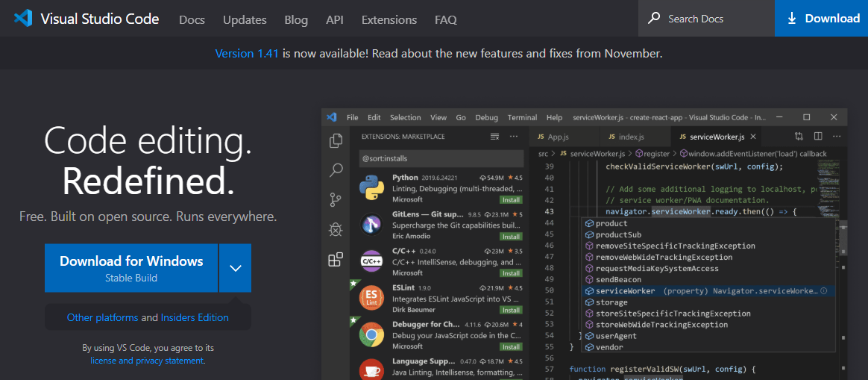Expand the download options dropdown arrow
Viewport: 868px width, 380px height.
tap(235, 268)
